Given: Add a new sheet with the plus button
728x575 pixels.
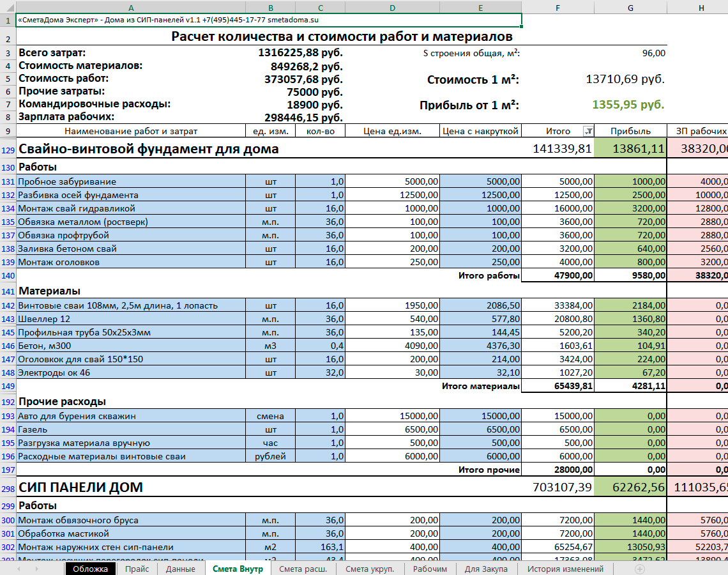Looking at the screenshot, I should pos(639,569).
